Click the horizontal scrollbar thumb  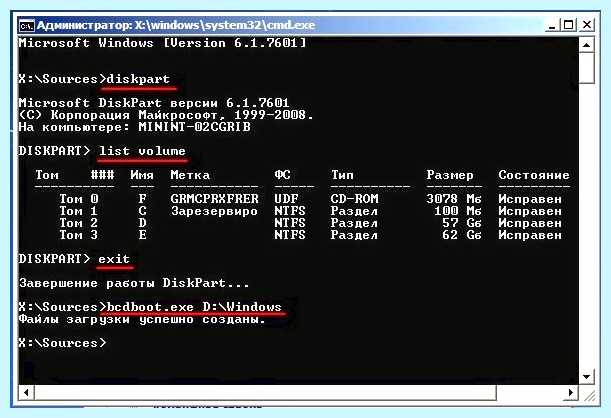click(265, 392)
